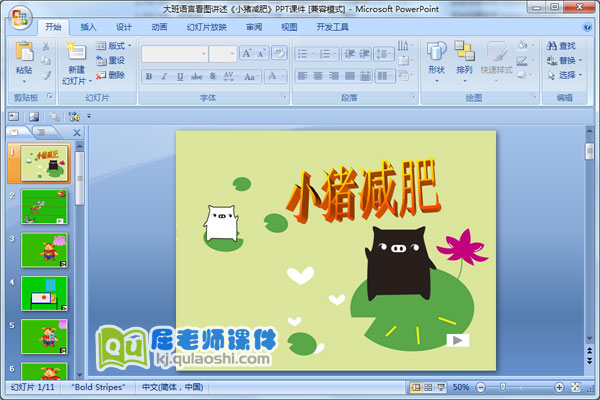This screenshot has width=600, height=400.
Task: Open the Numbering dropdown
Action: [x=328, y=54]
